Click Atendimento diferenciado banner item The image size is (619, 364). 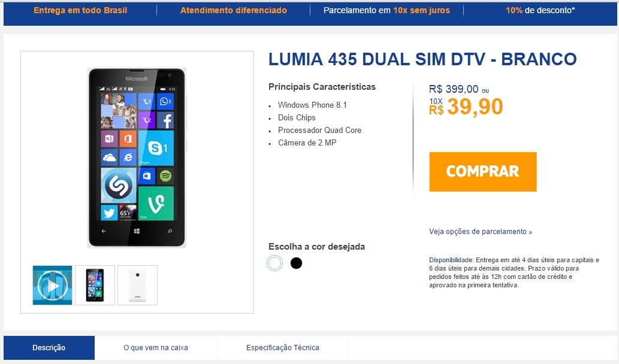[233, 10]
